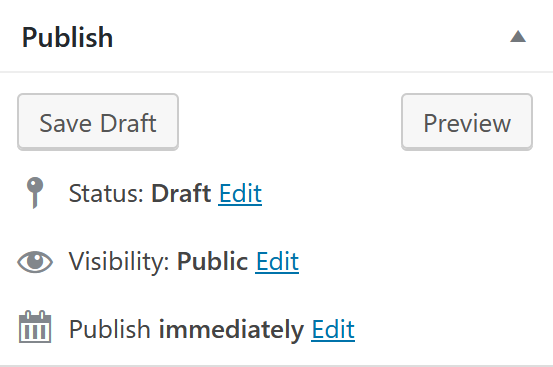Viewport: 553px width, 367px height.
Task: Click the empty header area beside Publish title
Action: pyautogui.click(x=310, y=37)
